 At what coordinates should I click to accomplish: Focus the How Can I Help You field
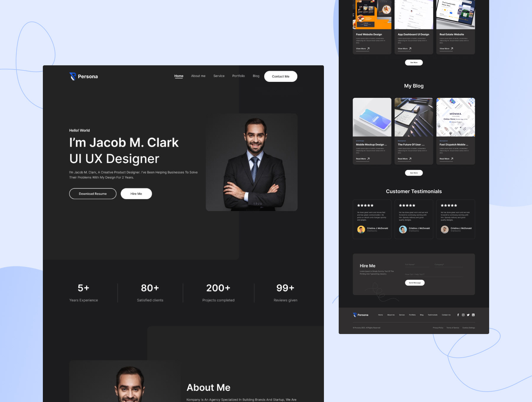pyautogui.click(x=434, y=275)
